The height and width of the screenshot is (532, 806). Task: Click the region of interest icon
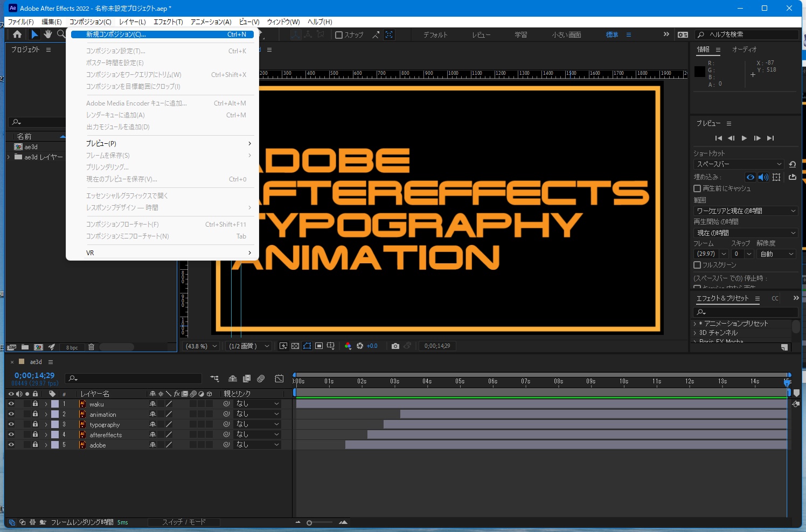pos(319,346)
